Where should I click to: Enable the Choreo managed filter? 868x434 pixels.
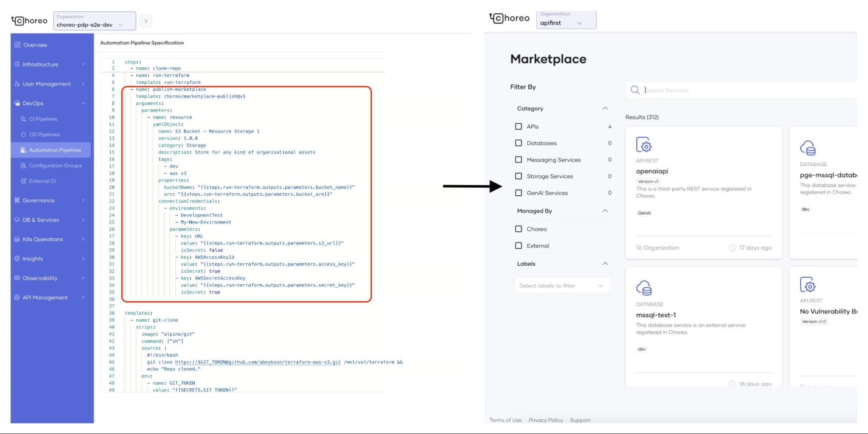click(518, 229)
